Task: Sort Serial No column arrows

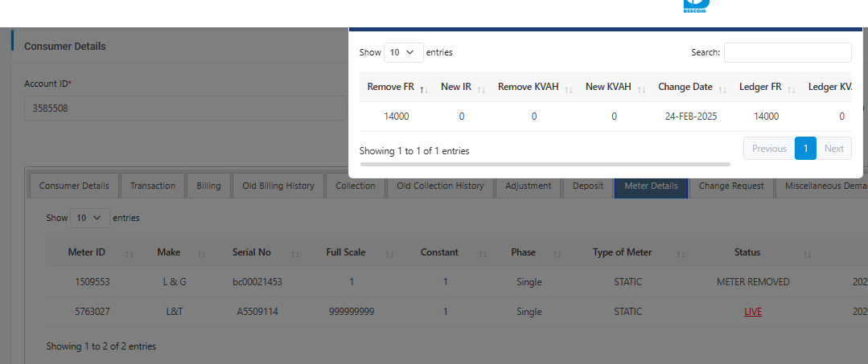Action: coord(295,255)
